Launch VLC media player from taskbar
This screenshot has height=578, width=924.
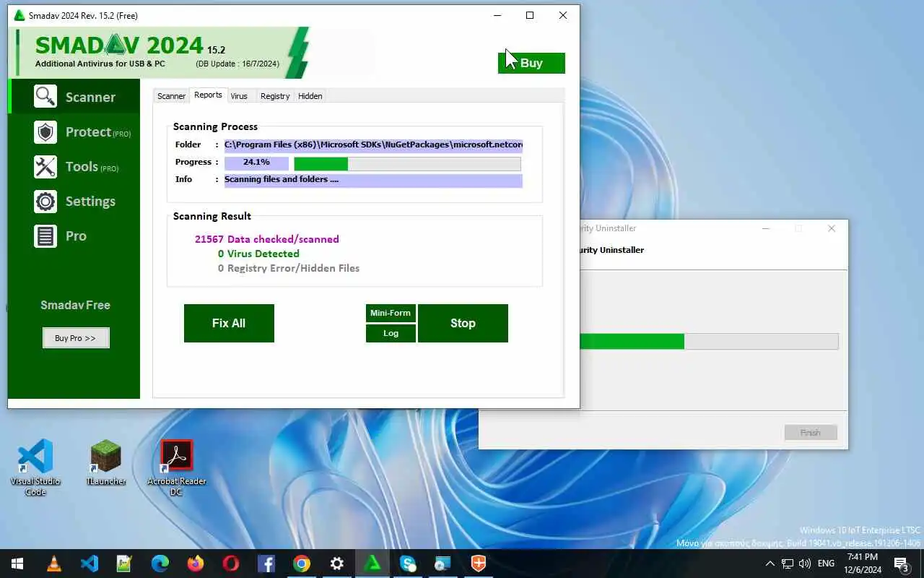pos(54,564)
